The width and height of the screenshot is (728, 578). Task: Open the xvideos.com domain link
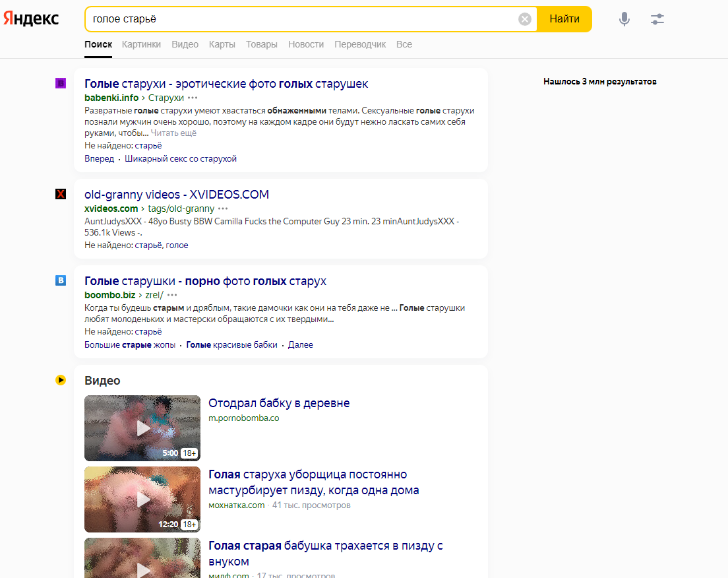pos(111,209)
